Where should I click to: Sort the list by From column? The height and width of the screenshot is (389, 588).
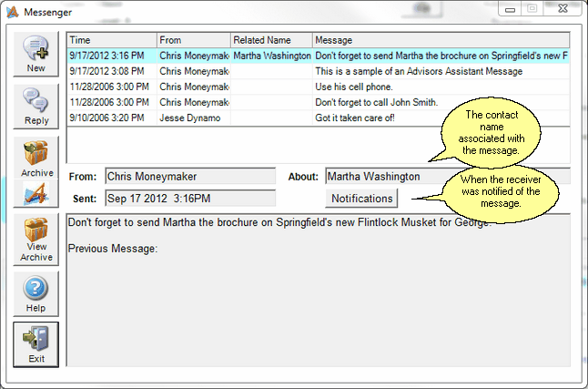pyautogui.click(x=192, y=40)
